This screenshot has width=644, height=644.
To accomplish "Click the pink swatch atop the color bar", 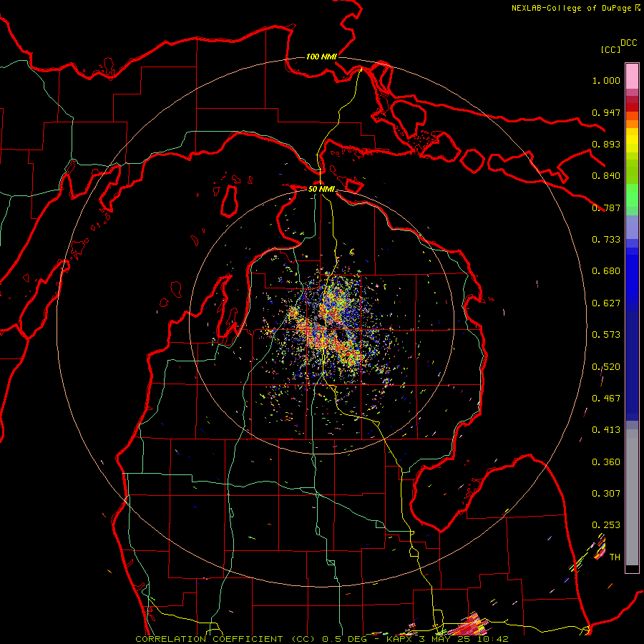I will pyautogui.click(x=632, y=76).
